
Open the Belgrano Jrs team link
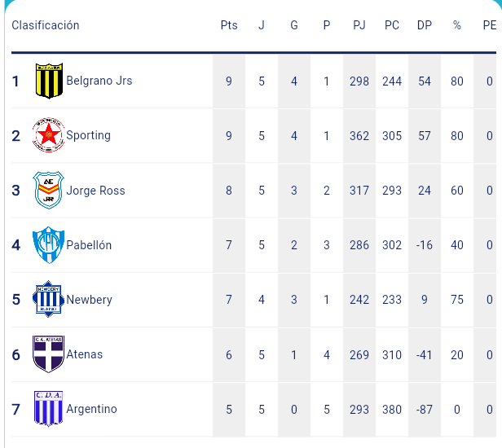(99, 81)
